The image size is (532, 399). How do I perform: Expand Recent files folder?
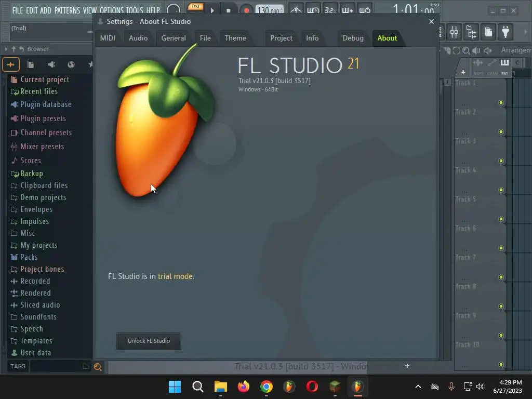34,91
